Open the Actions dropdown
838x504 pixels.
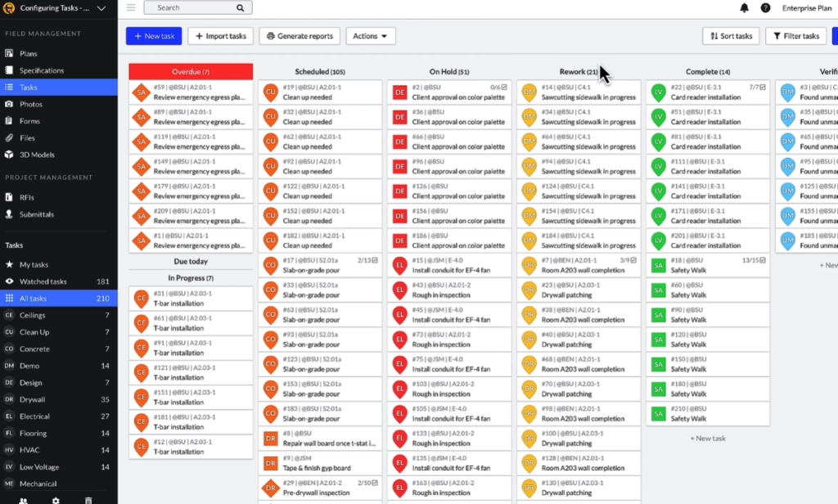pyautogui.click(x=370, y=36)
